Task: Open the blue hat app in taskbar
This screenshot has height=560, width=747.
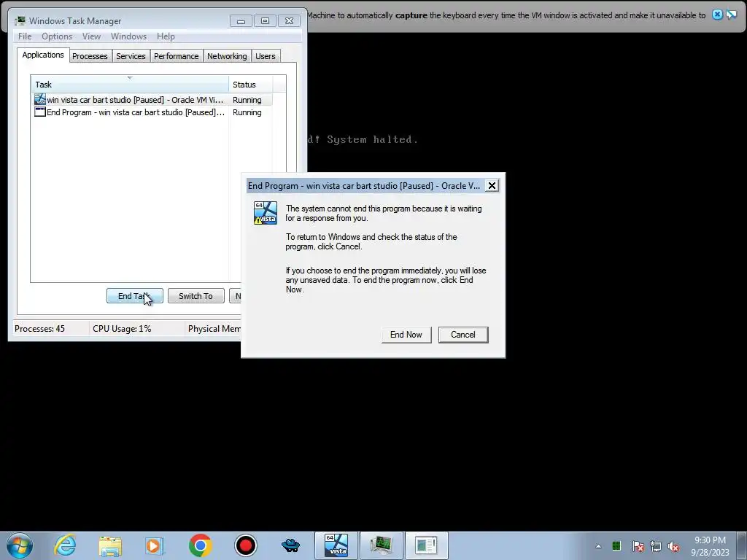Action: coord(290,545)
